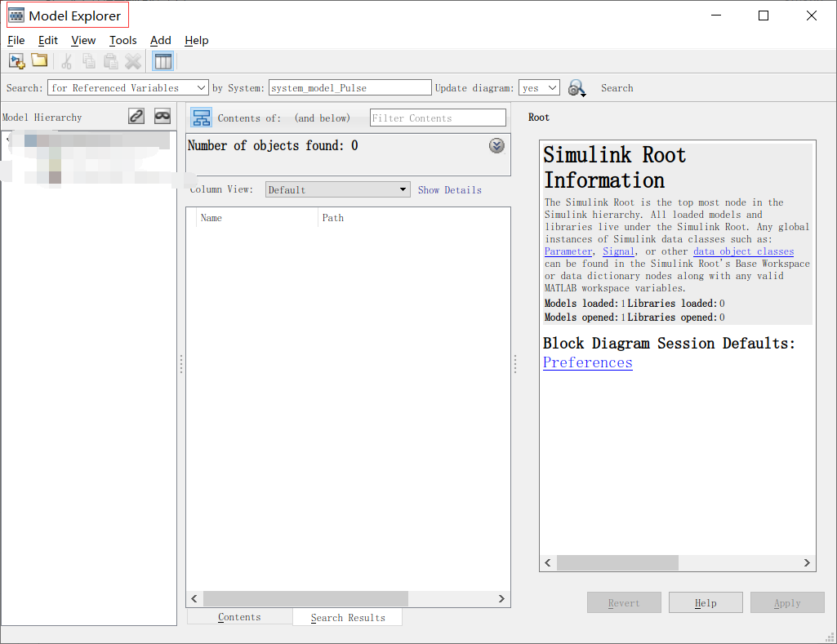The width and height of the screenshot is (837, 644).
Task: Toggle the Dialog View columns icon
Action: coord(163,61)
